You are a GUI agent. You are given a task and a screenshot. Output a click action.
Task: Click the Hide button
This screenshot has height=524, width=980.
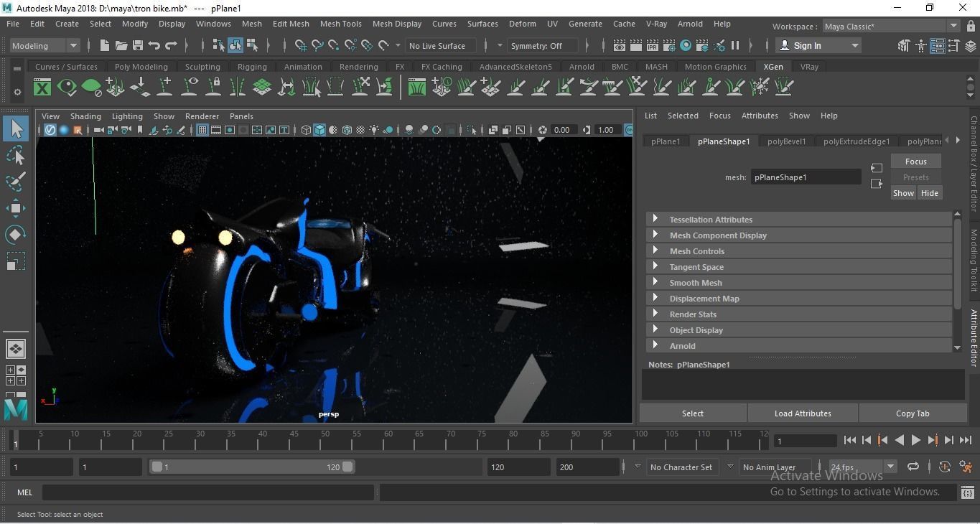tap(929, 193)
